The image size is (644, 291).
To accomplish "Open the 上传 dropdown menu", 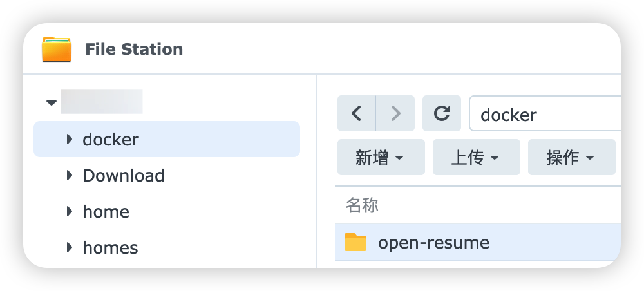I will pyautogui.click(x=476, y=158).
